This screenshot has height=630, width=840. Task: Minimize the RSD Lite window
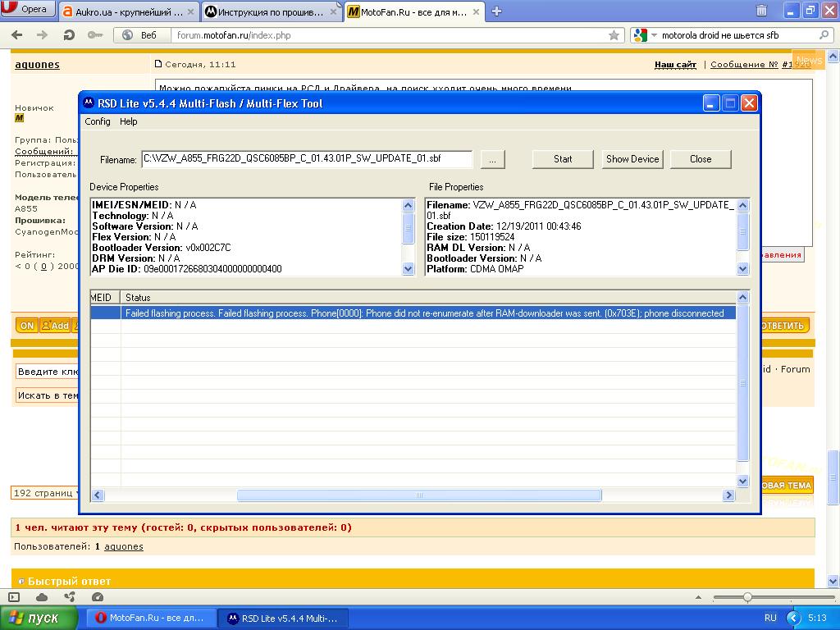[x=711, y=103]
